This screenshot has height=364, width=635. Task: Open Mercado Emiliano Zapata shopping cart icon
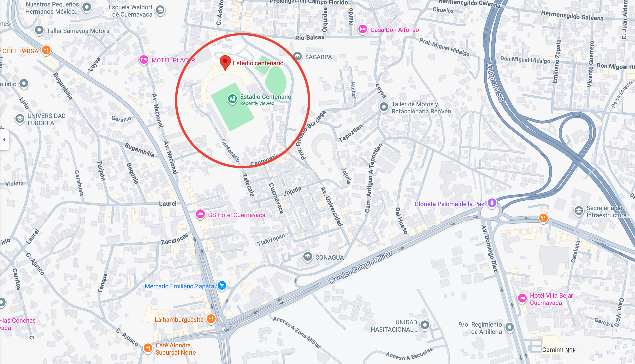(222, 286)
